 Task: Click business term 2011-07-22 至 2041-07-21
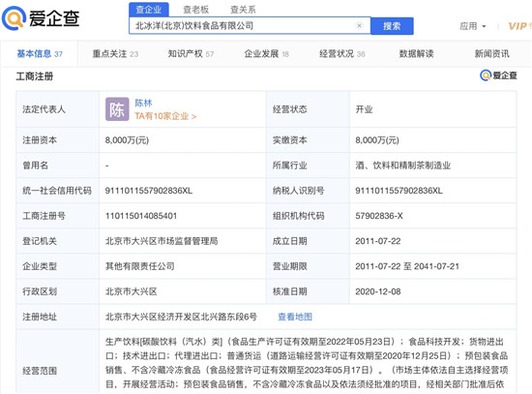[x=407, y=266]
